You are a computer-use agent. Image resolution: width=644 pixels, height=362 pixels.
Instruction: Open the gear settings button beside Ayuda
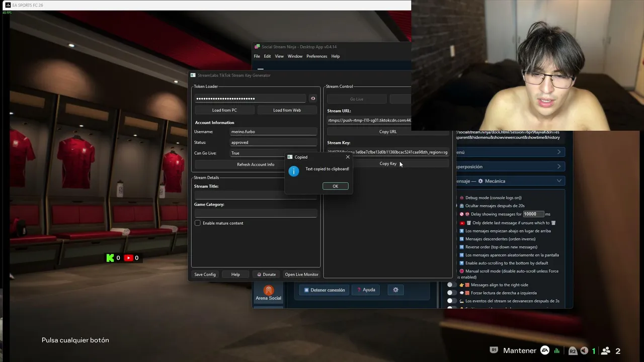(x=395, y=290)
